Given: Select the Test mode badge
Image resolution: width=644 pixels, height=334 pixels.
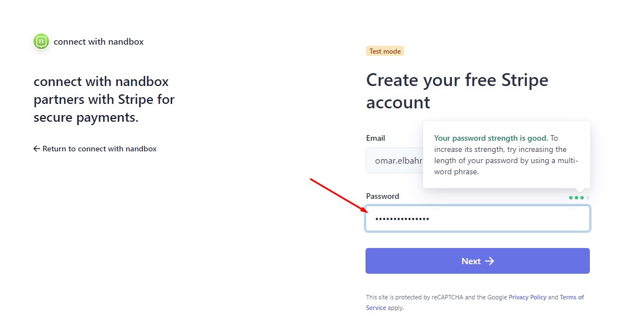Looking at the screenshot, I should [x=385, y=51].
